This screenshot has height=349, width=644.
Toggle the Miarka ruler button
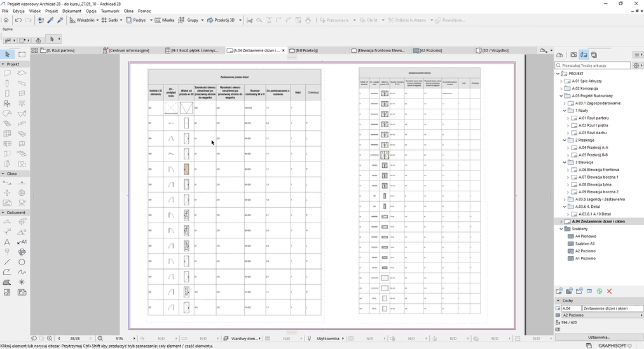[165, 20]
